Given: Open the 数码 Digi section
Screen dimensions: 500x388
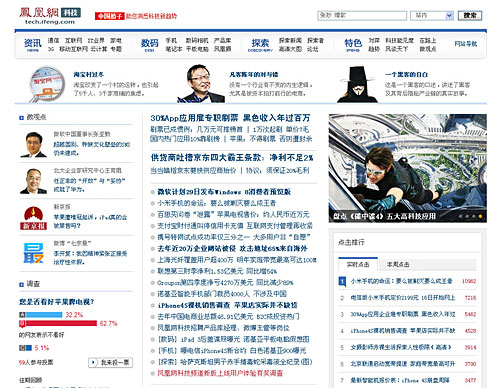Looking at the screenshot, I should [149, 45].
